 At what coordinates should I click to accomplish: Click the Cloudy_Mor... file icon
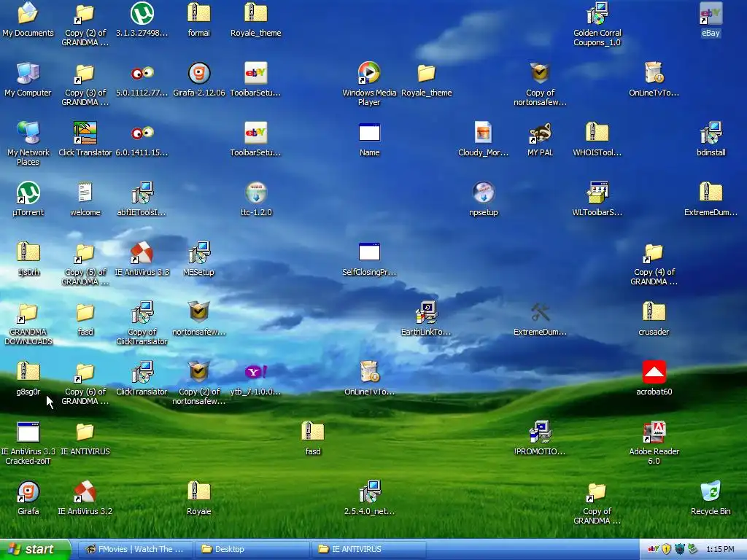point(484,133)
